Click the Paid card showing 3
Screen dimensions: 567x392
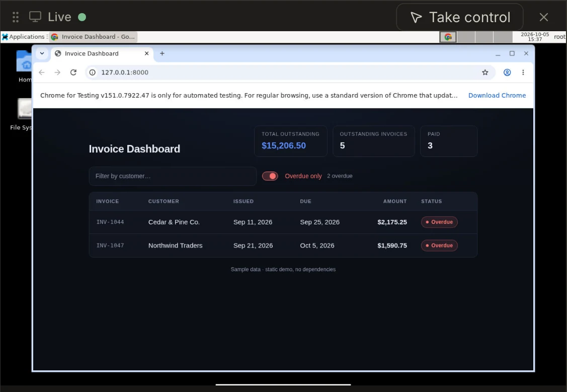tap(449, 141)
